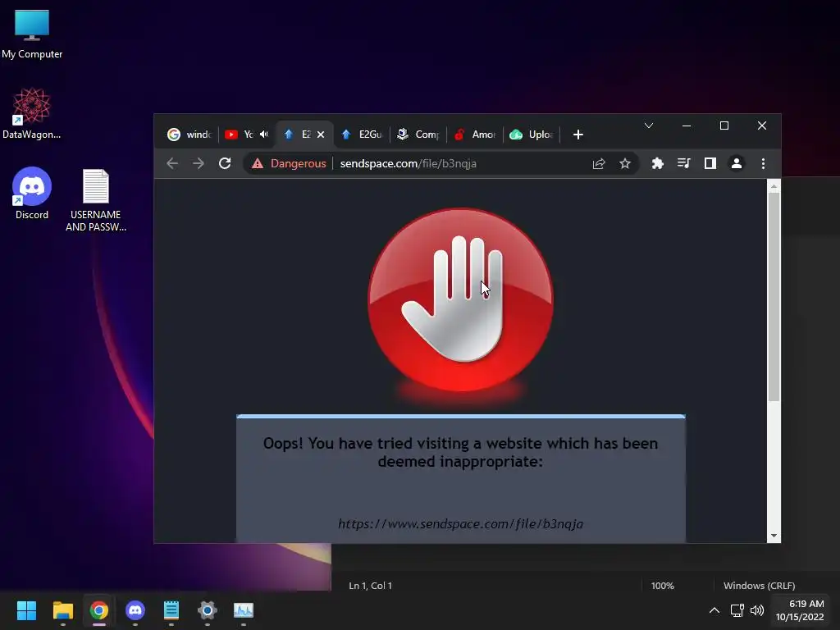The image size is (840, 630).
Task: Go back to previous page
Action: tap(172, 163)
